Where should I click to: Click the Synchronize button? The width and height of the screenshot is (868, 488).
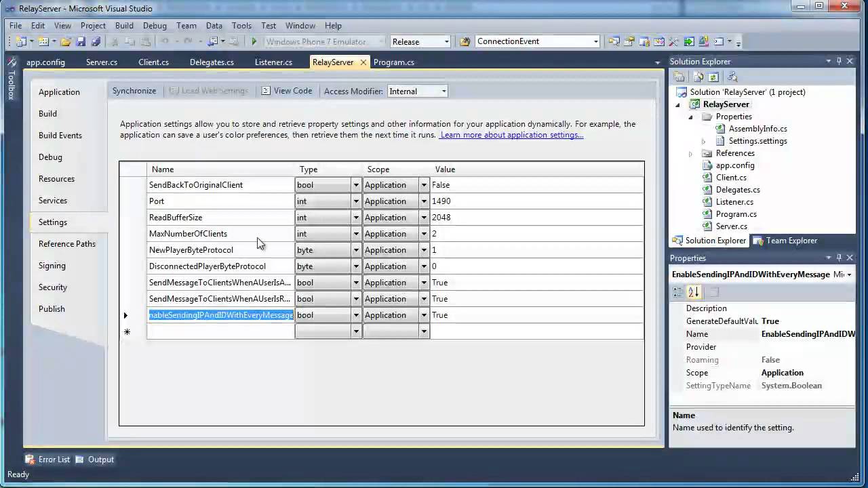[x=134, y=91]
